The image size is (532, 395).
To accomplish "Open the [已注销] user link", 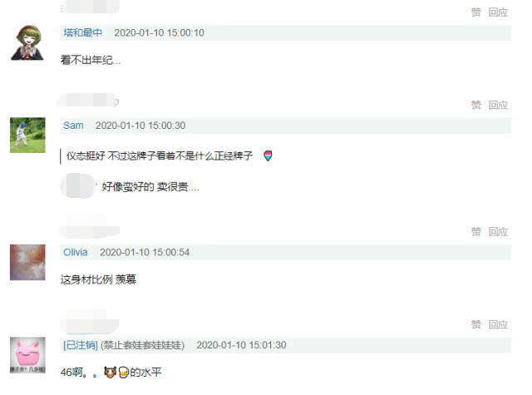I will (81, 345).
